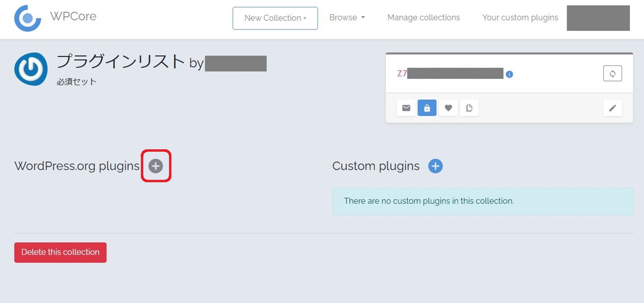Click the envelope email icon
Screen dimensions: 644x303
[406, 108]
